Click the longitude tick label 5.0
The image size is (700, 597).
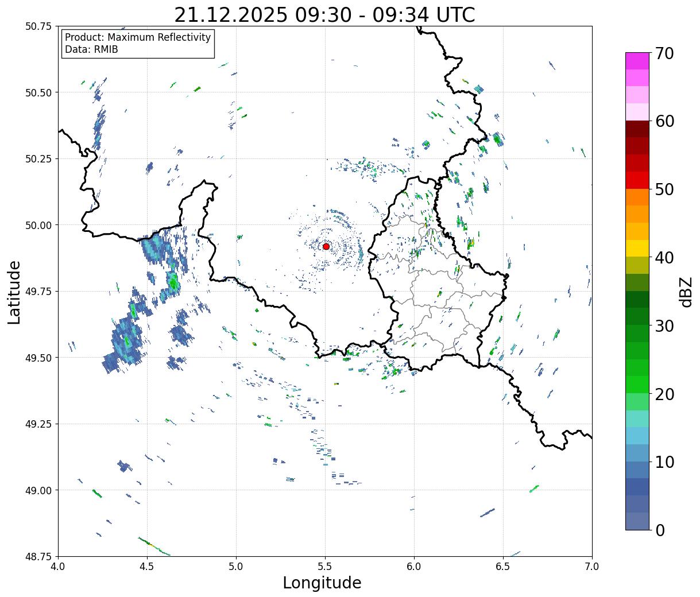coord(236,567)
